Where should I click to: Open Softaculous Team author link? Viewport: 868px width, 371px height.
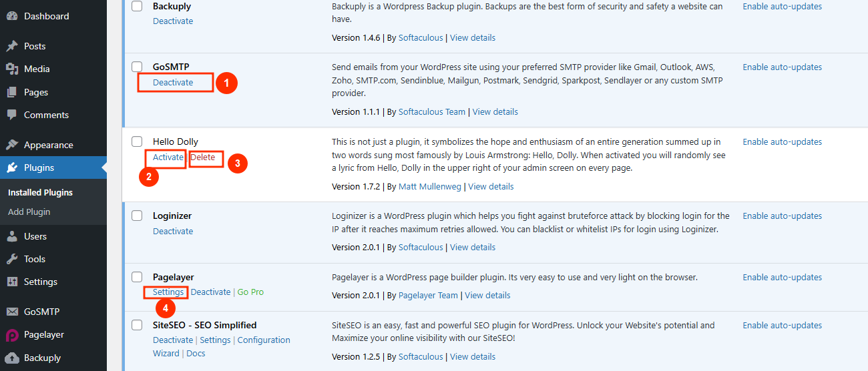point(432,112)
